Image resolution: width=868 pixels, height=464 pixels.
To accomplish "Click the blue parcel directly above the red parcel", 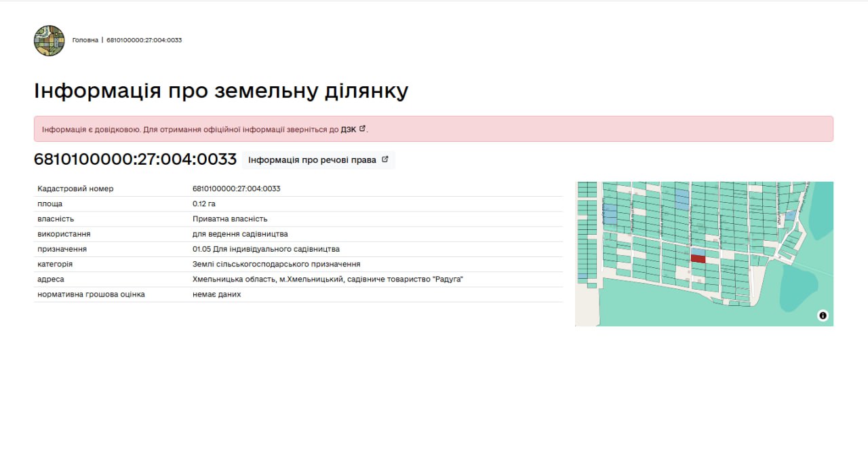I will [698, 251].
